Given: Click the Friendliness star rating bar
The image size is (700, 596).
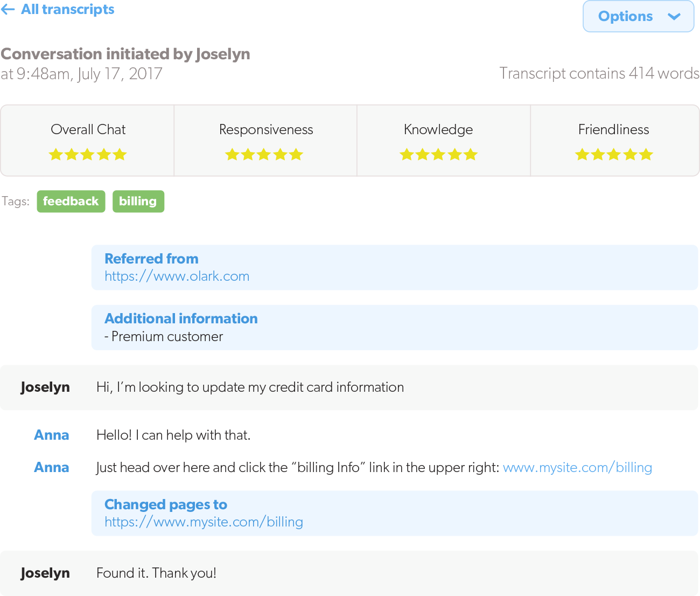Looking at the screenshot, I should tap(613, 155).
